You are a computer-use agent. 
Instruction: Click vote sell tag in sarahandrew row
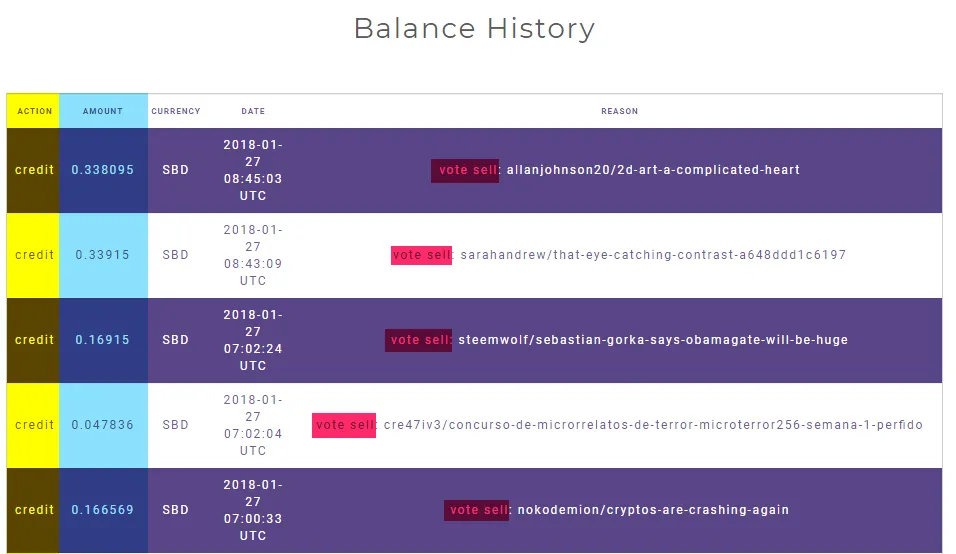[x=421, y=255]
